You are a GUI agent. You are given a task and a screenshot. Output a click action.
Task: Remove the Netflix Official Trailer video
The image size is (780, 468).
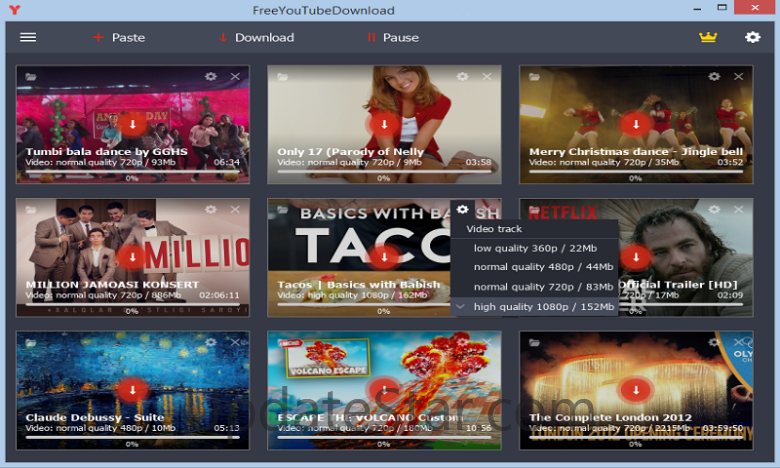pyautogui.click(x=739, y=209)
